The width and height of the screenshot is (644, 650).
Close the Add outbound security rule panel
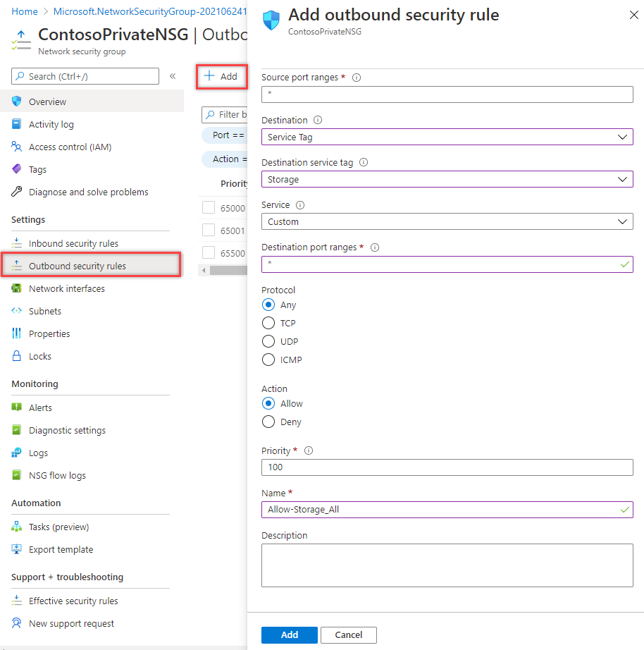pos(633,15)
